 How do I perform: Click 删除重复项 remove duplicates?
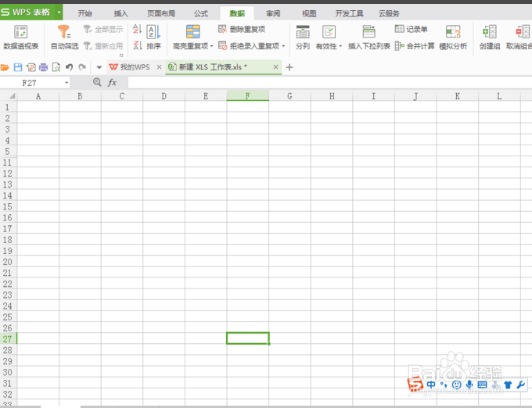pos(242,30)
